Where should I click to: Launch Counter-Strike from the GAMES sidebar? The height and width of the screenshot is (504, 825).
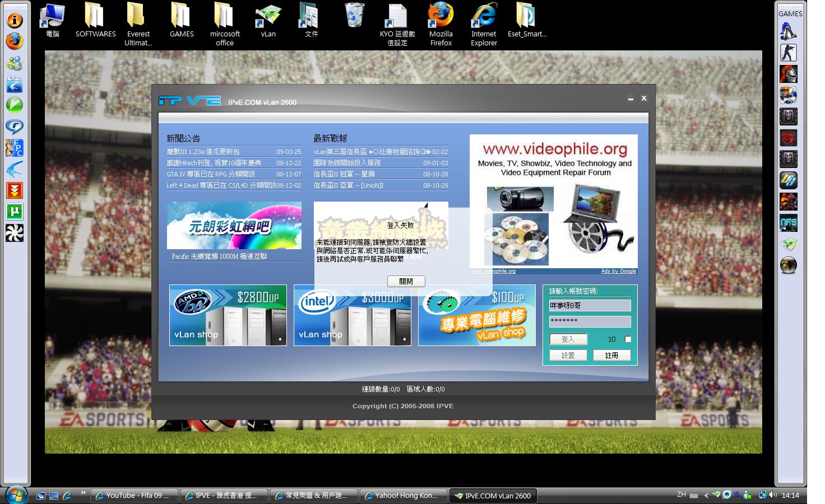click(789, 53)
